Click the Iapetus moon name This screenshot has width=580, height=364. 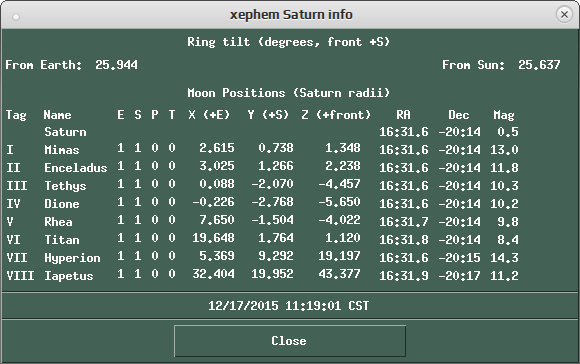point(69,276)
